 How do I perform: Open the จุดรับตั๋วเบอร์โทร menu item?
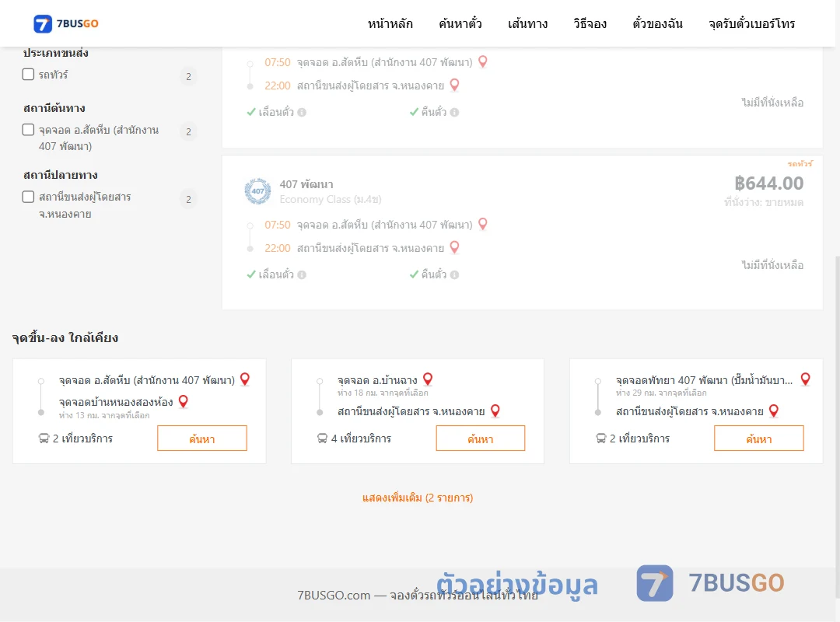click(751, 23)
